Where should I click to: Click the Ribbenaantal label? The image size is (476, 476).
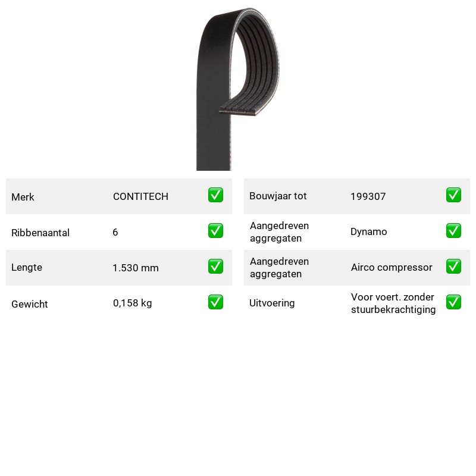(40, 233)
